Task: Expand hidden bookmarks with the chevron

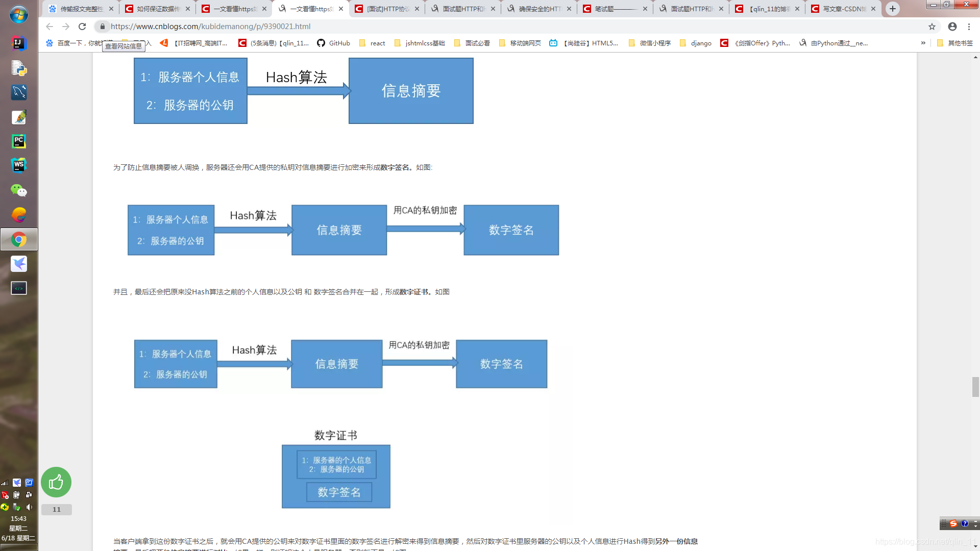Action: coord(924,43)
